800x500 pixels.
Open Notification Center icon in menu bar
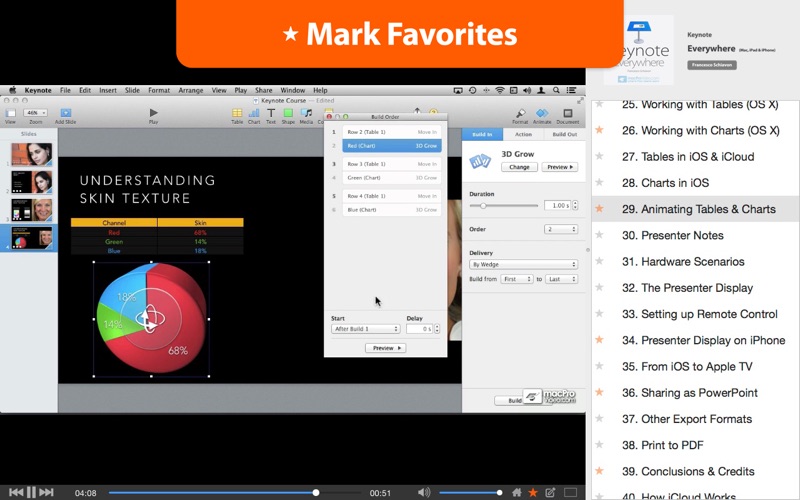coord(571,90)
